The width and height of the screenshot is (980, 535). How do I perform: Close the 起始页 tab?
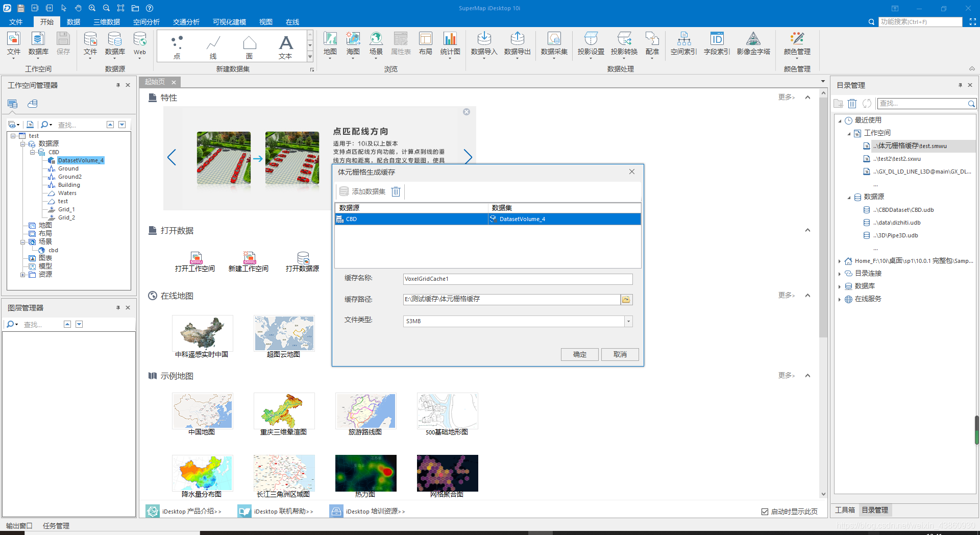tap(174, 82)
